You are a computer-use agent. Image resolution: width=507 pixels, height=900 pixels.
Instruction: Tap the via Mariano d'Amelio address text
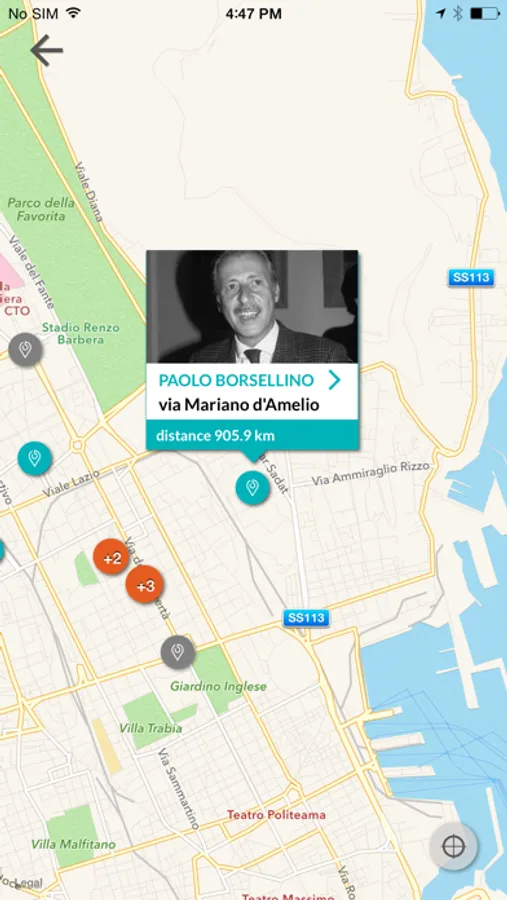(x=239, y=405)
